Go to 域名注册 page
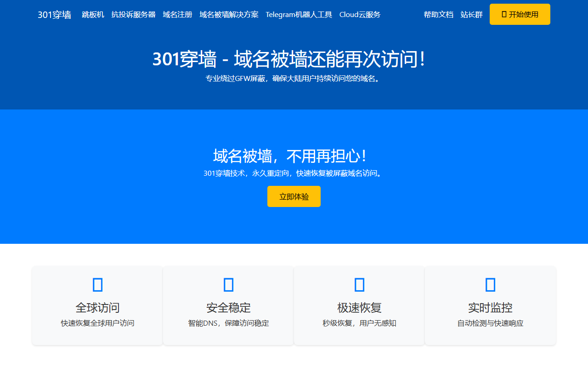The width and height of the screenshot is (588, 368). [x=177, y=14]
